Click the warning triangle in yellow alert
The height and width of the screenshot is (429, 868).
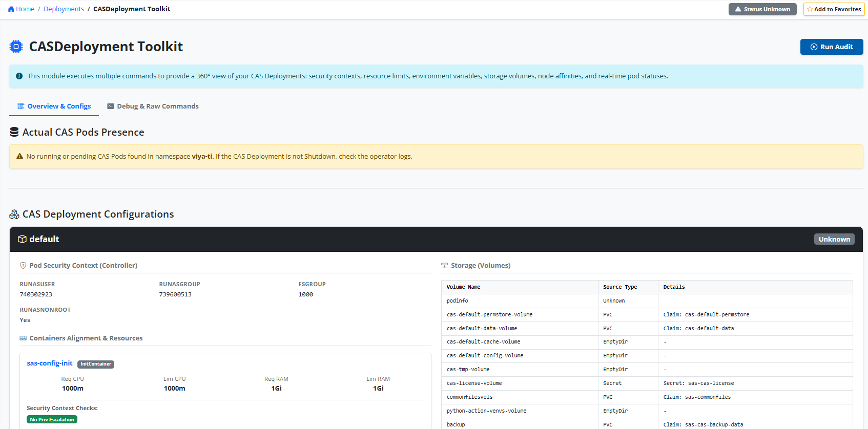pyautogui.click(x=20, y=156)
